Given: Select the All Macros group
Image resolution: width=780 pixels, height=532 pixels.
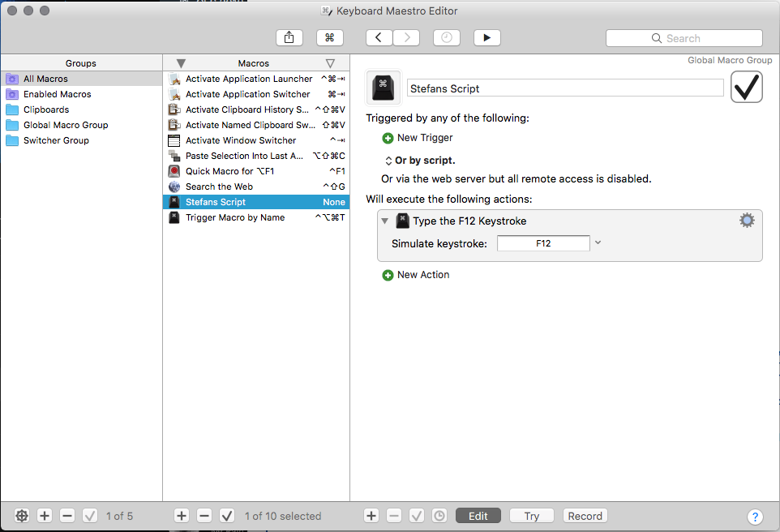Looking at the screenshot, I should [82, 79].
